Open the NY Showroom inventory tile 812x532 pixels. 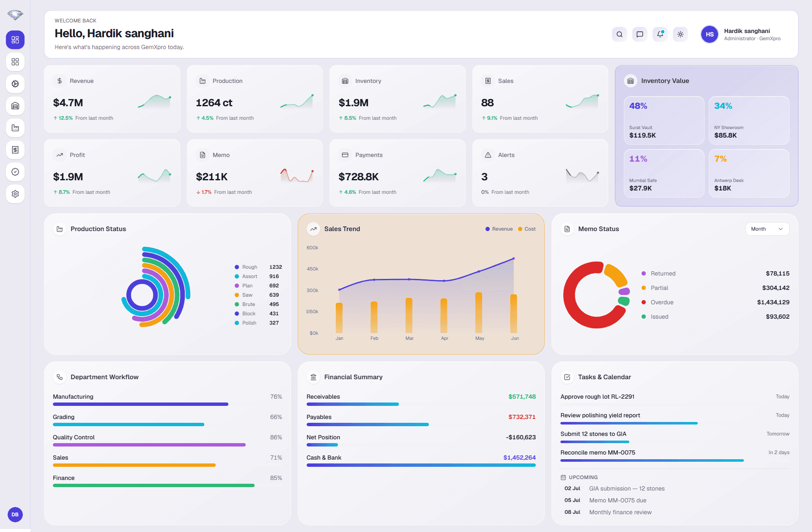tap(749, 121)
